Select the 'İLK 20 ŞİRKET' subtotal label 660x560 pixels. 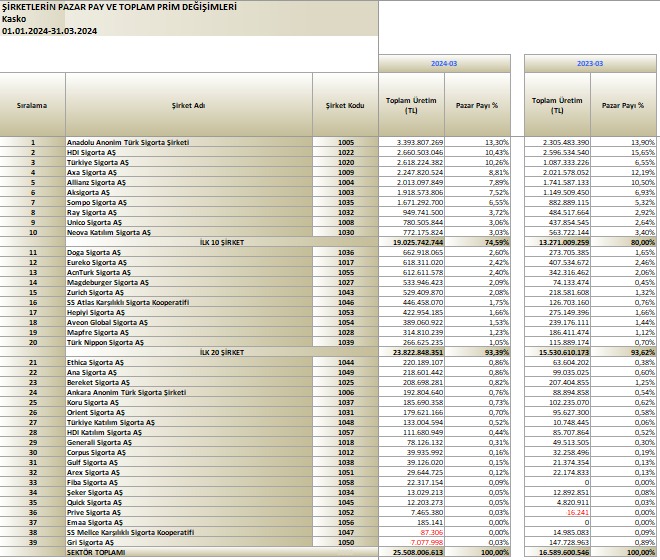pos(222,352)
